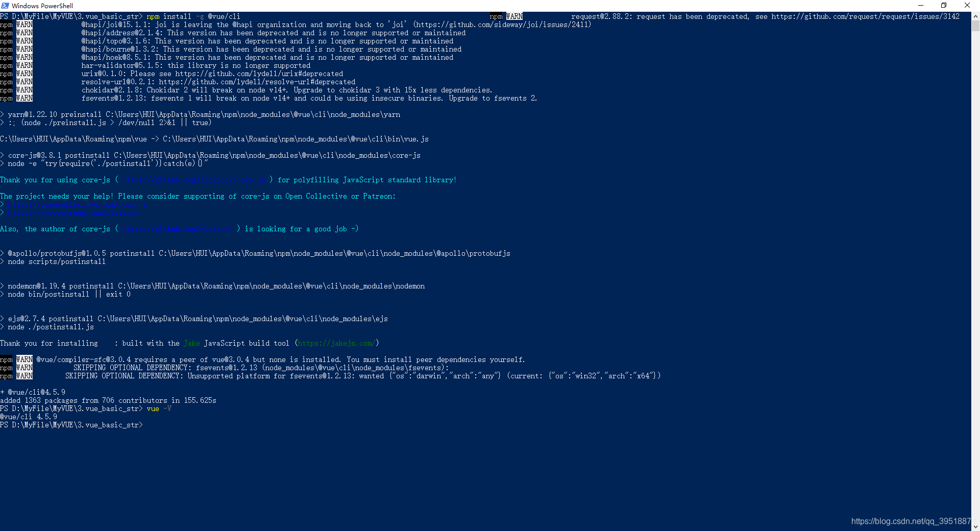This screenshot has width=980, height=531.
Task: Click the nodemon@1.19.4 postinstall line
Action: point(212,286)
